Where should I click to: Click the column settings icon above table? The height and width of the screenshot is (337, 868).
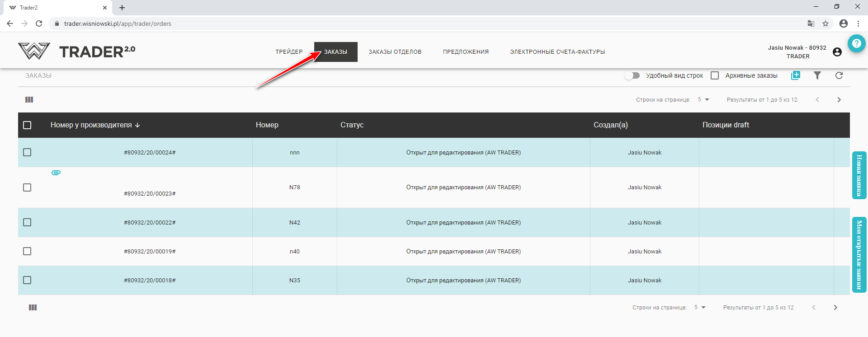(29, 100)
